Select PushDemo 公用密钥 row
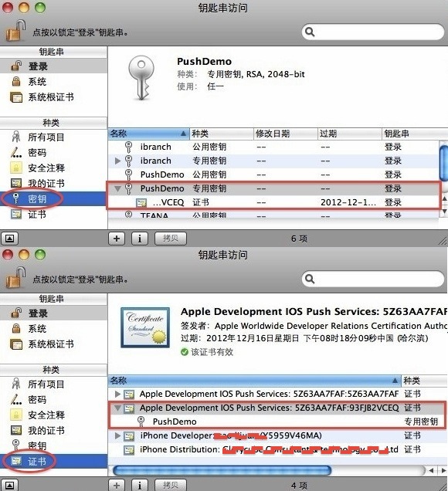Image resolution: width=448 pixels, height=491 pixels. [x=273, y=174]
